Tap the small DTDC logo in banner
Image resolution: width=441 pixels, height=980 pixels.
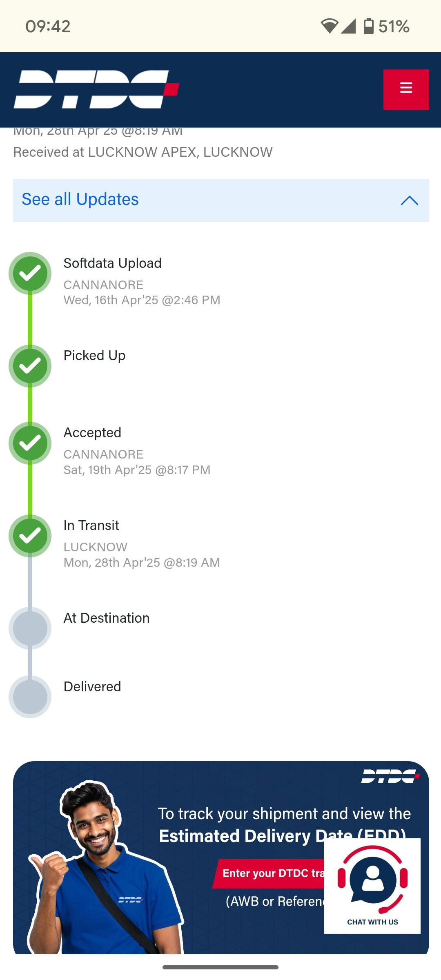point(390,776)
